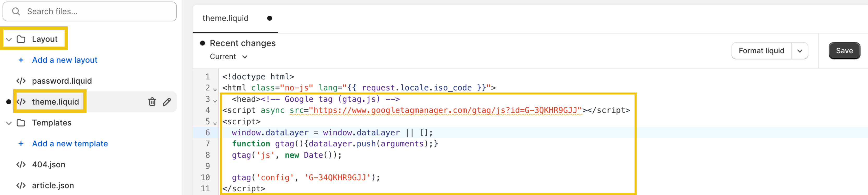
Task: Fold the script block on line 5
Action: 215,123
